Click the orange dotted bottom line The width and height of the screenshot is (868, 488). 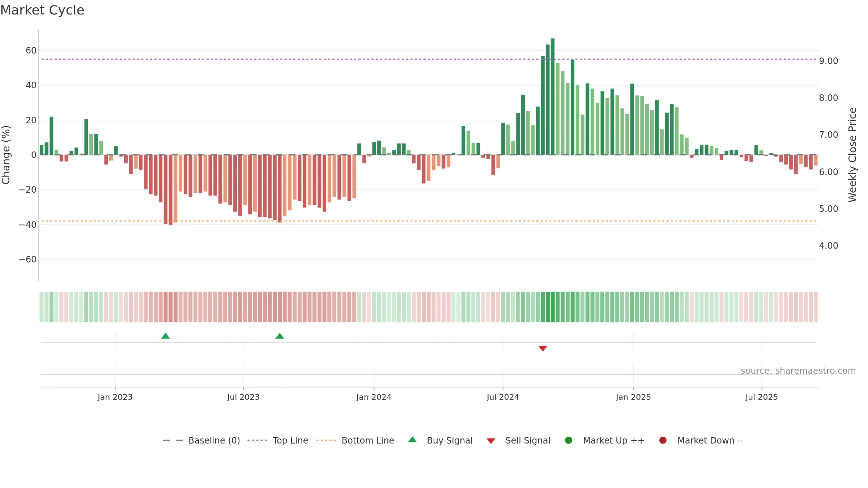click(429, 221)
